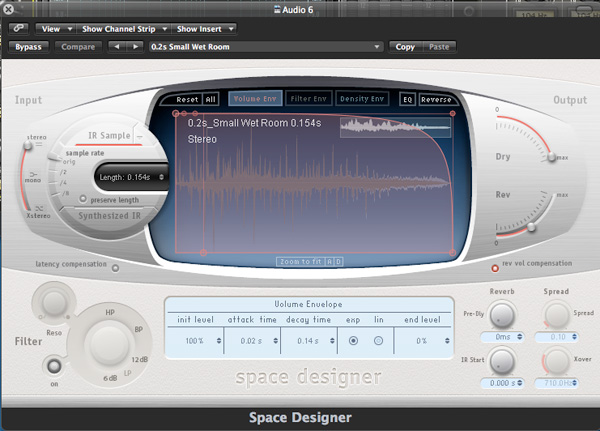600x431 pixels.
Task: Select the mono input icon
Action: (33, 174)
